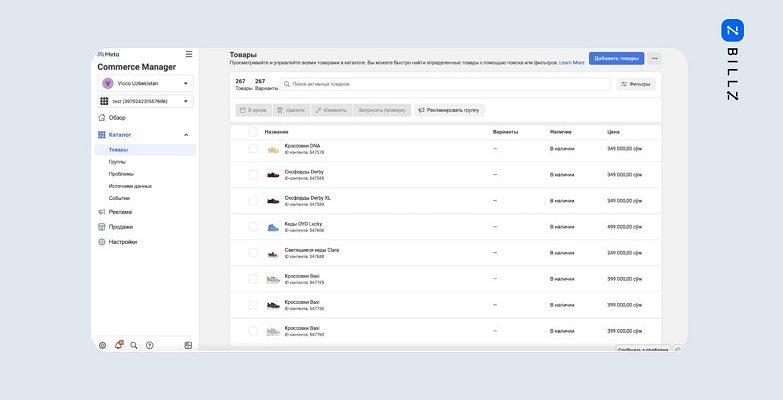Select the Кеды OYO Lucky checkbox

(253, 227)
